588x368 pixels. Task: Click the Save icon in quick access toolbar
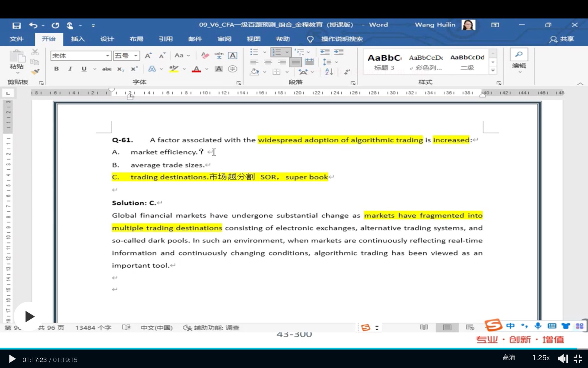(x=16, y=26)
